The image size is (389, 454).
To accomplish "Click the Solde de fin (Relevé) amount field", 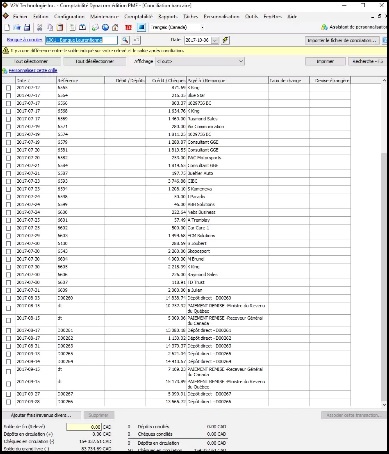I will (x=84, y=427).
